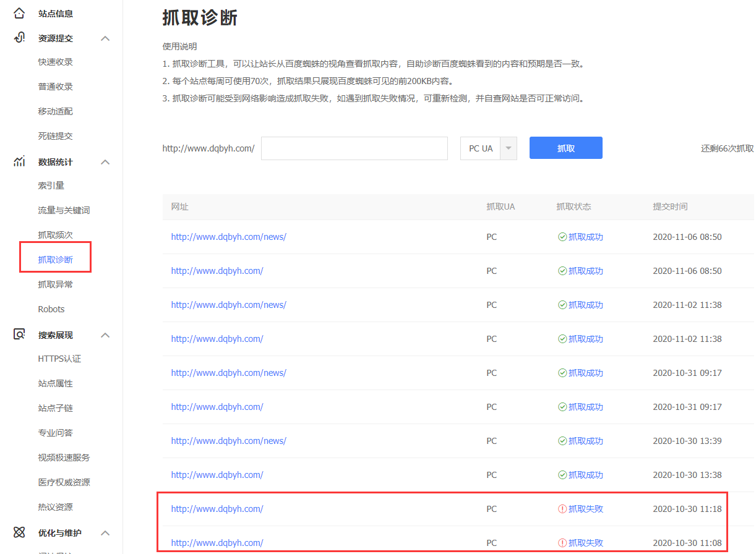Click the 抓取UA column header
The height and width of the screenshot is (554, 756).
(x=500, y=207)
